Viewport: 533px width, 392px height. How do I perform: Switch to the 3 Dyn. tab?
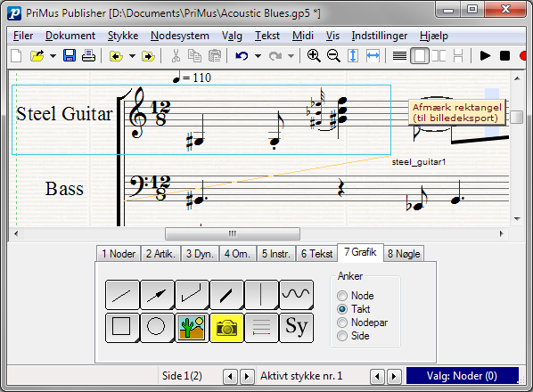(200, 254)
